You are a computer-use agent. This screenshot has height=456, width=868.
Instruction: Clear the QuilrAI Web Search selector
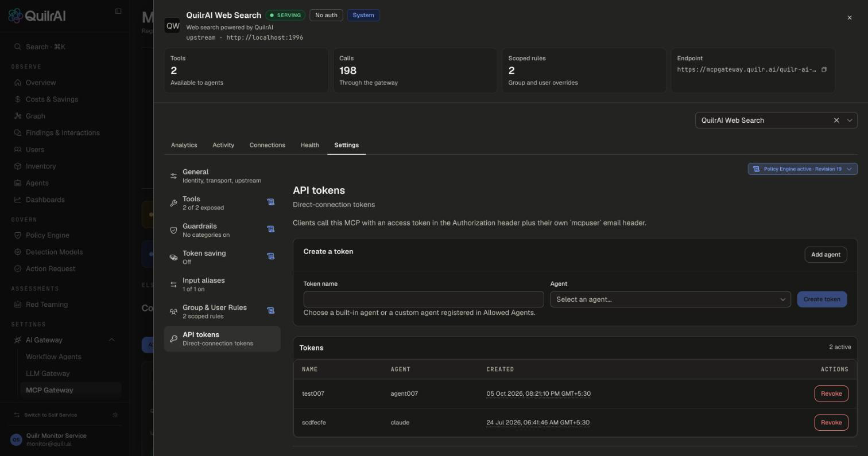pos(836,120)
